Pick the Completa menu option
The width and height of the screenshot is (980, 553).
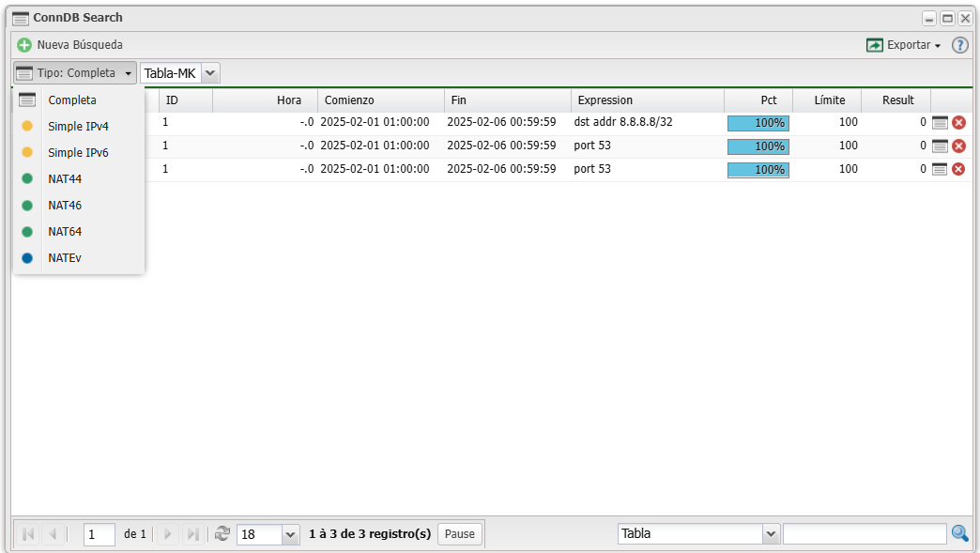pyautogui.click(x=72, y=100)
